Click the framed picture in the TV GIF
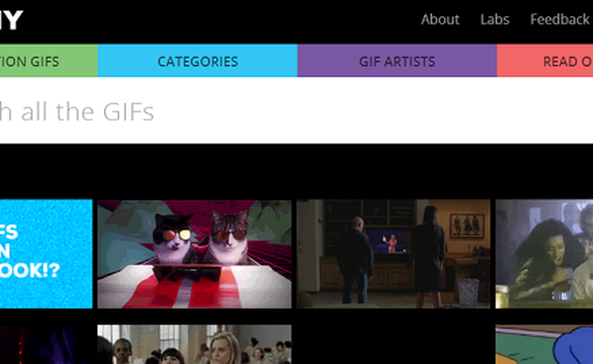Viewport: 593px width, 364px height. click(467, 226)
